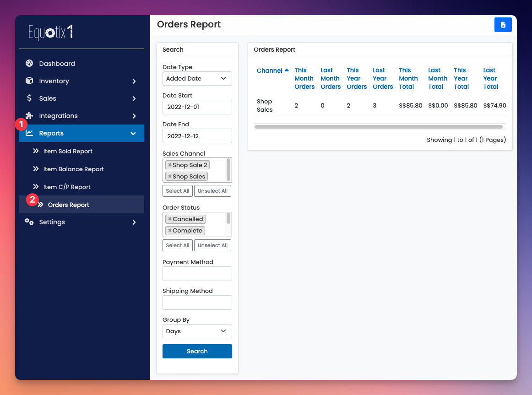Click the Sales dollar icon
Image resolution: width=532 pixels, height=395 pixels.
(29, 98)
